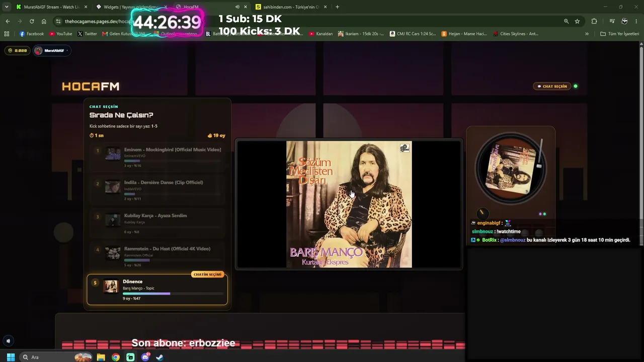644x362 pixels.
Task: Open the CMJ RC Cars bookmark
Action: (x=413, y=34)
